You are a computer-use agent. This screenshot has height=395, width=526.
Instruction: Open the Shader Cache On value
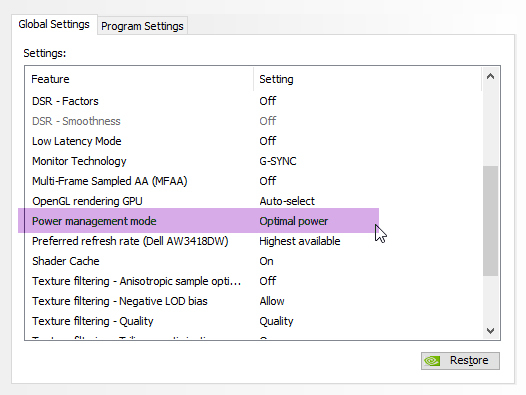266,261
